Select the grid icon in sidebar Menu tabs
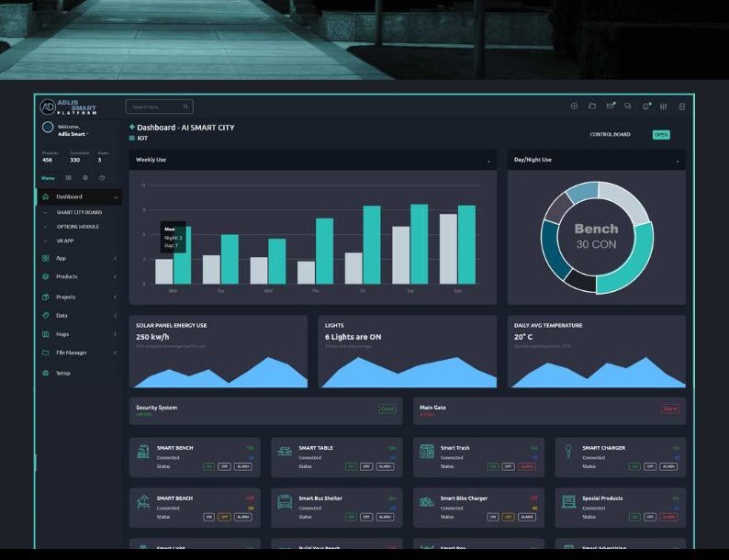Viewport: 729px width, 560px height. pos(68,178)
